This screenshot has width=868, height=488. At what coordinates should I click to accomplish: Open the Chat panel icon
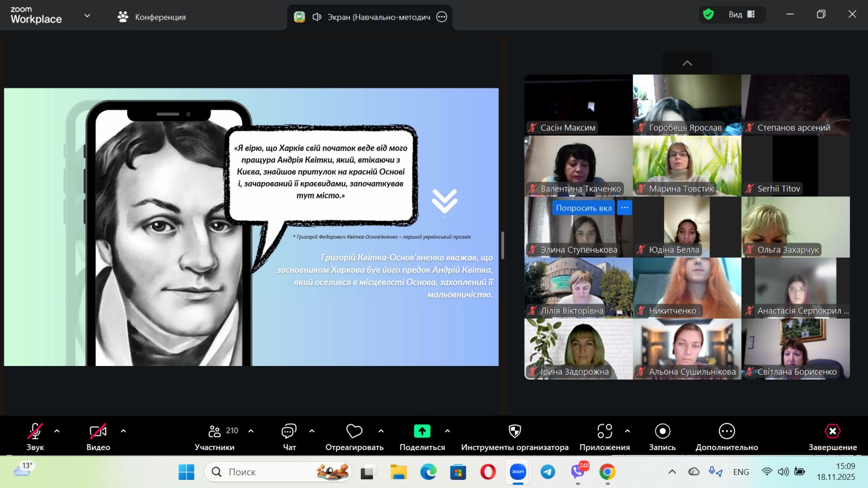pyautogui.click(x=289, y=432)
